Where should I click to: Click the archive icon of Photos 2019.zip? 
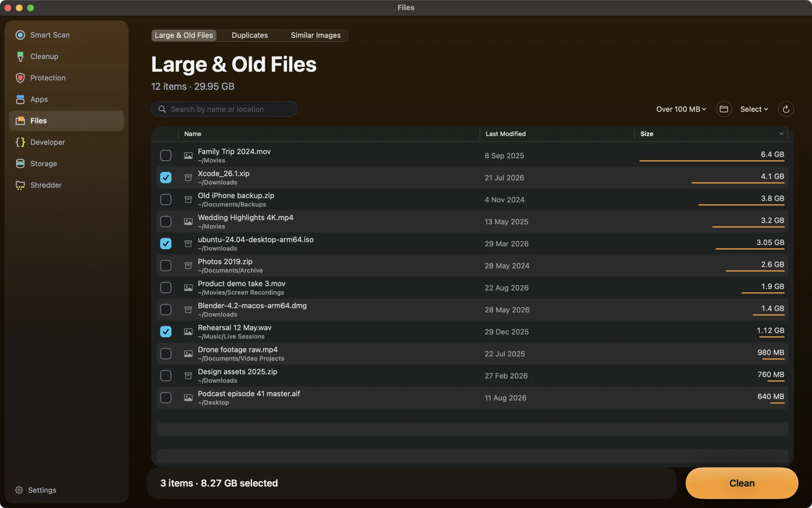click(x=188, y=266)
